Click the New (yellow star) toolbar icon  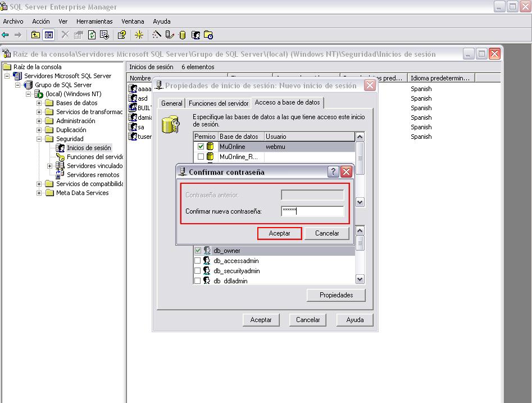[x=139, y=35]
